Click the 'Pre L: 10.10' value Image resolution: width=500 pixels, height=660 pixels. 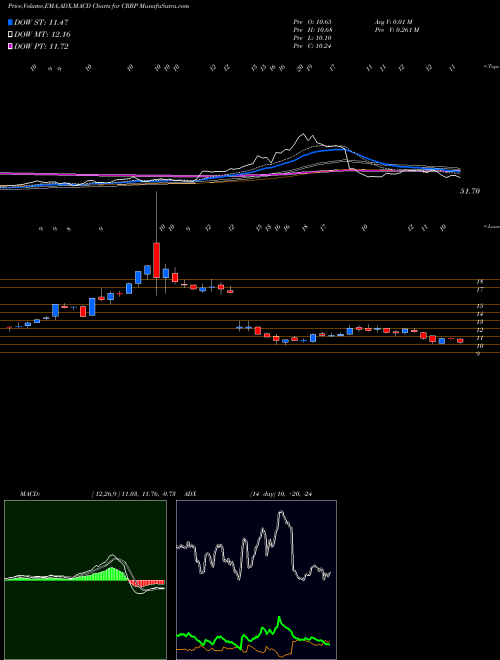tap(312, 38)
